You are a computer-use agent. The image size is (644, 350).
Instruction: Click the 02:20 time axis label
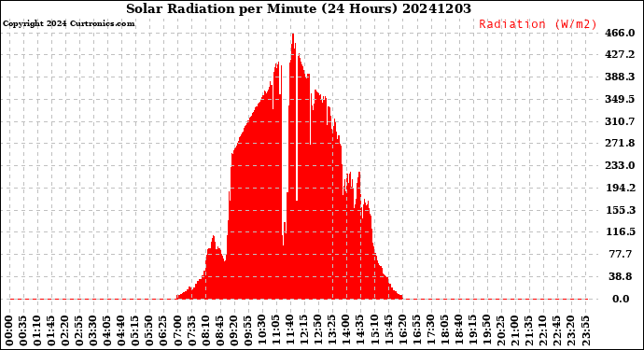65,330
